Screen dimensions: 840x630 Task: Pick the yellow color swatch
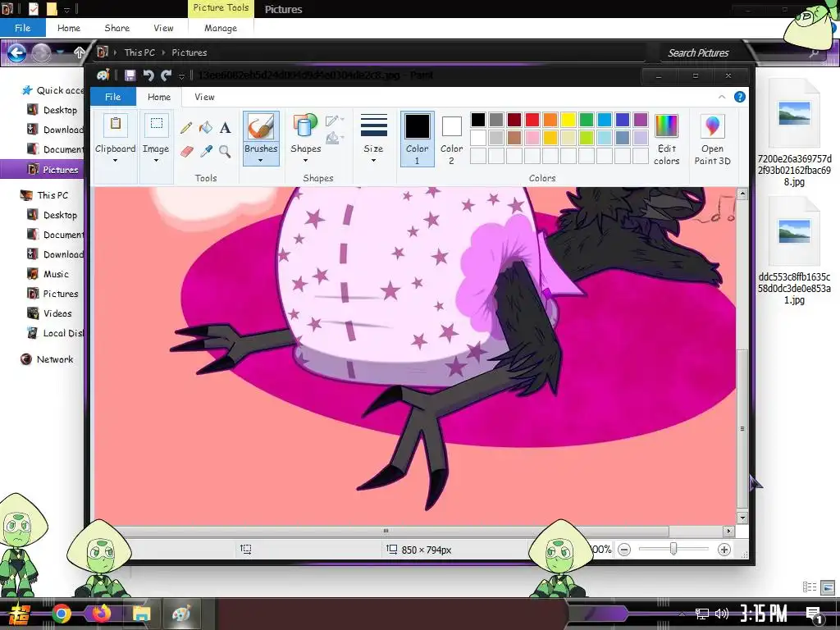pyautogui.click(x=568, y=120)
